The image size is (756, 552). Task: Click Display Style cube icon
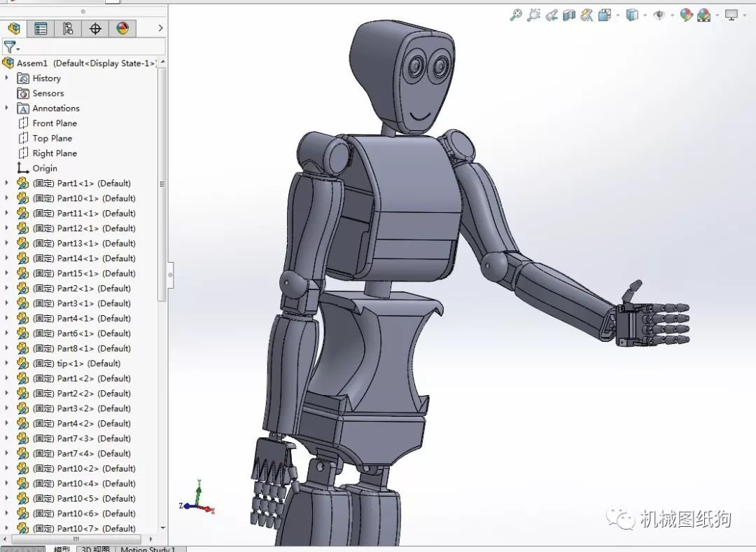click(x=631, y=15)
